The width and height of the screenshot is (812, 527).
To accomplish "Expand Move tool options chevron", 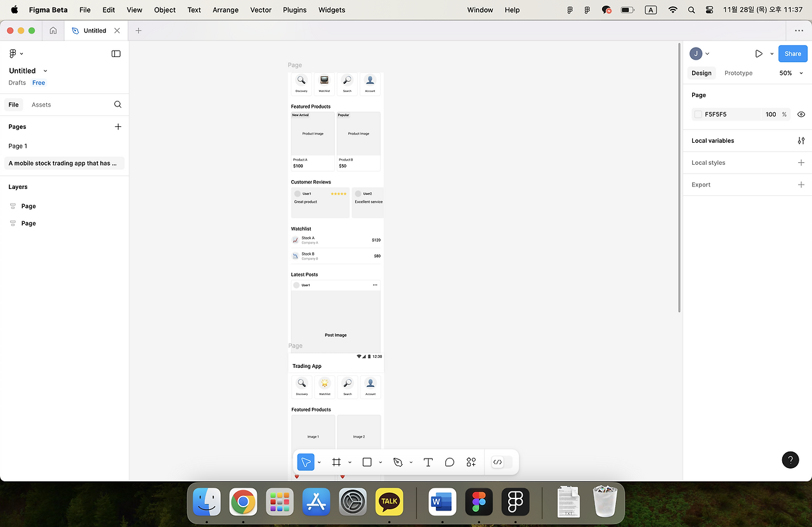I will [319, 462].
